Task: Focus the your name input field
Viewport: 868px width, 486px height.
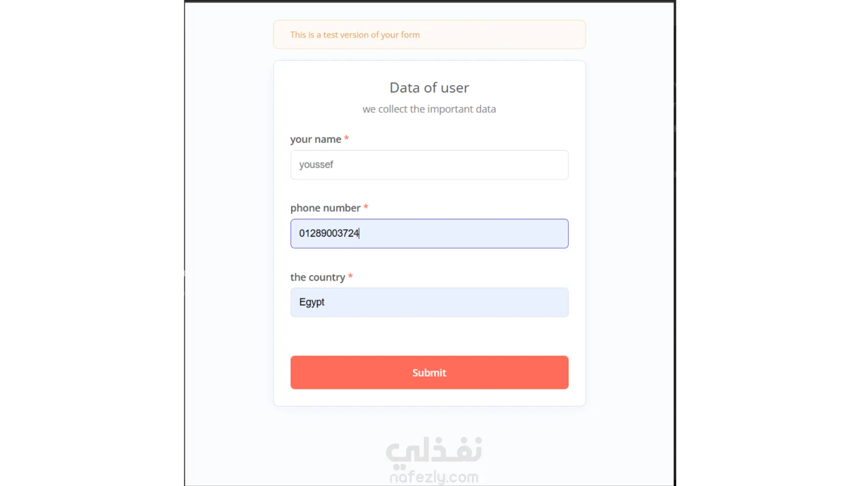Action: (x=429, y=165)
